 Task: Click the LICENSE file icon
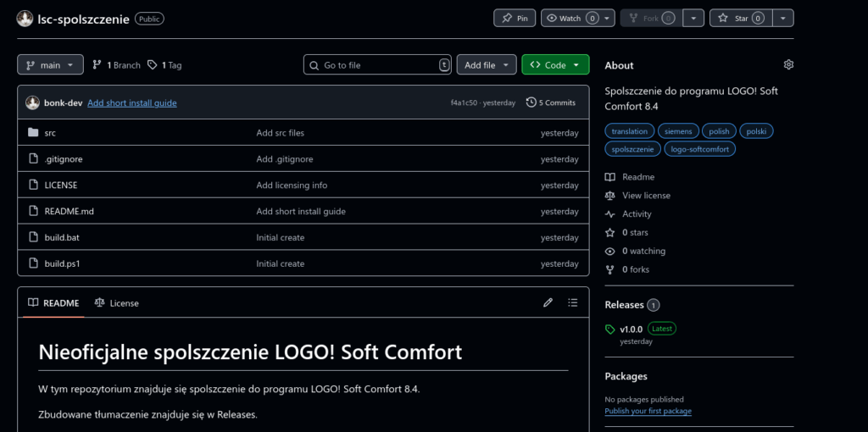33,185
